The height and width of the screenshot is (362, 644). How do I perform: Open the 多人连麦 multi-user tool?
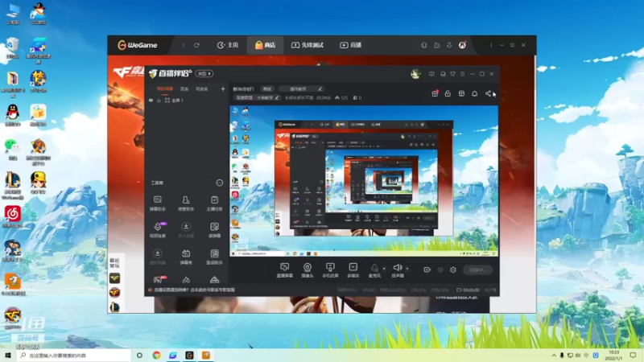pyautogui.click(x=186, y=230)
